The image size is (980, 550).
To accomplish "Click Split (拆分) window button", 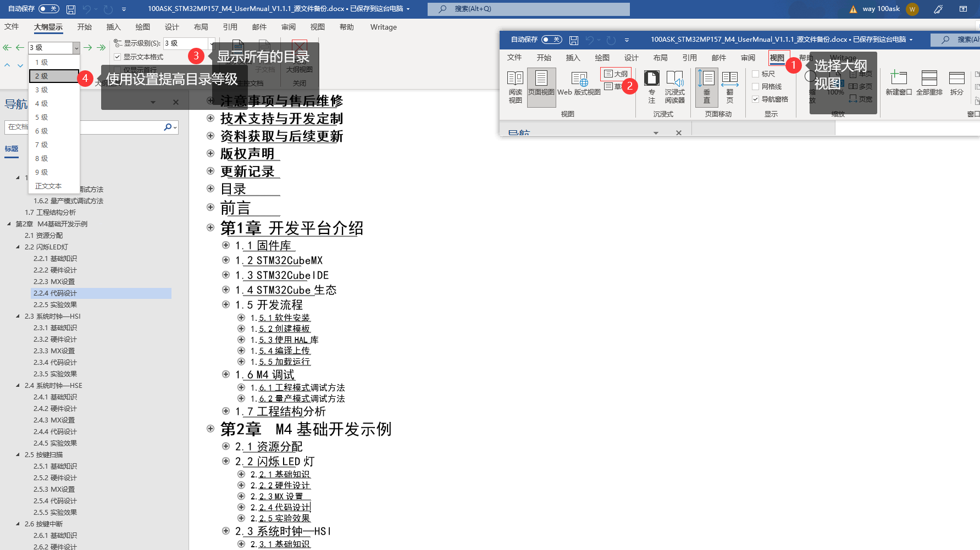I will 956,82.
